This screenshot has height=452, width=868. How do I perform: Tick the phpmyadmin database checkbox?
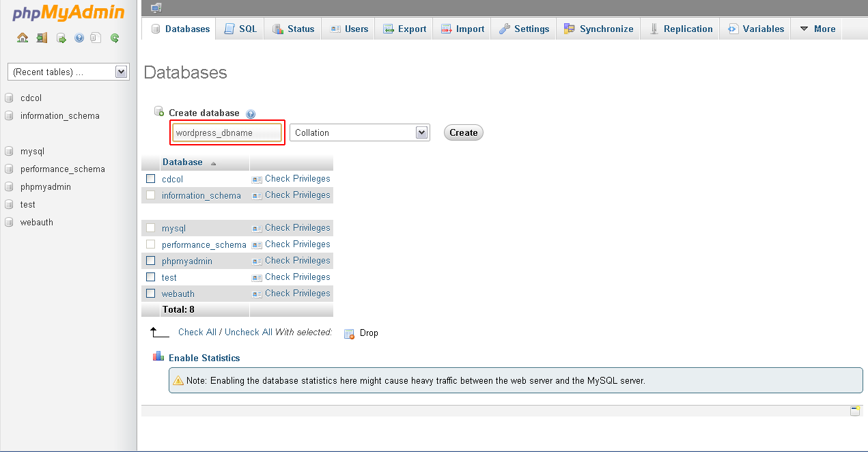(151, 260)
